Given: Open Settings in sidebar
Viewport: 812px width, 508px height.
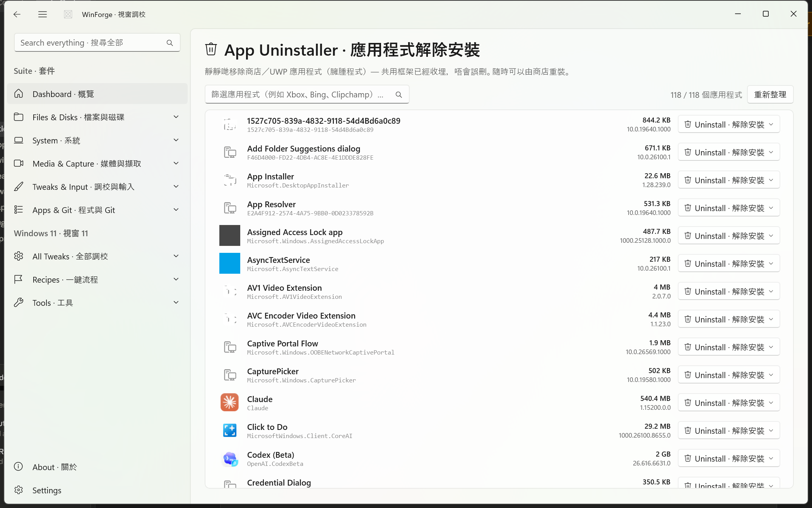Looking at the screenshot, I should pos(97,490).
